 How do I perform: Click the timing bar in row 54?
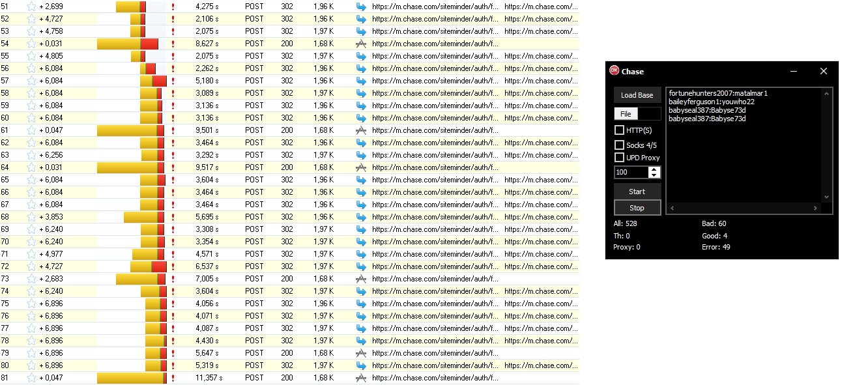tap(128, 44)
